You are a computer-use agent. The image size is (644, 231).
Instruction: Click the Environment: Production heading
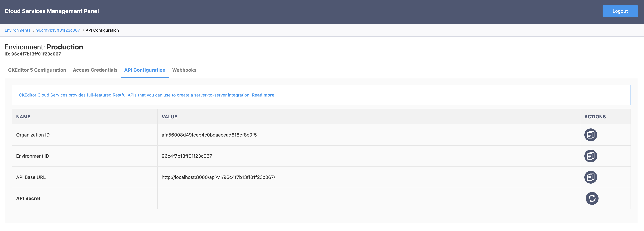point(44,47)
